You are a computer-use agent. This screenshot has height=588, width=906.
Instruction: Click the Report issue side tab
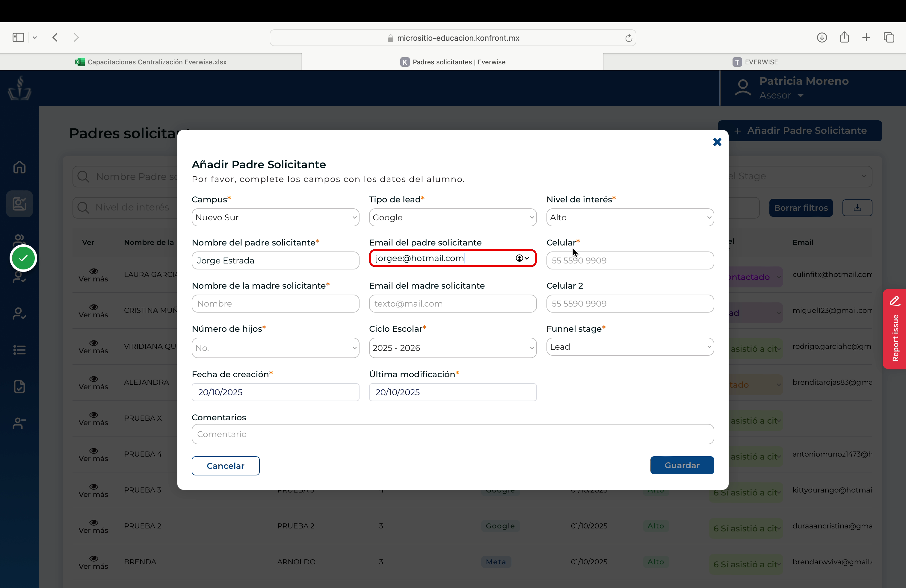pos(895,329)
